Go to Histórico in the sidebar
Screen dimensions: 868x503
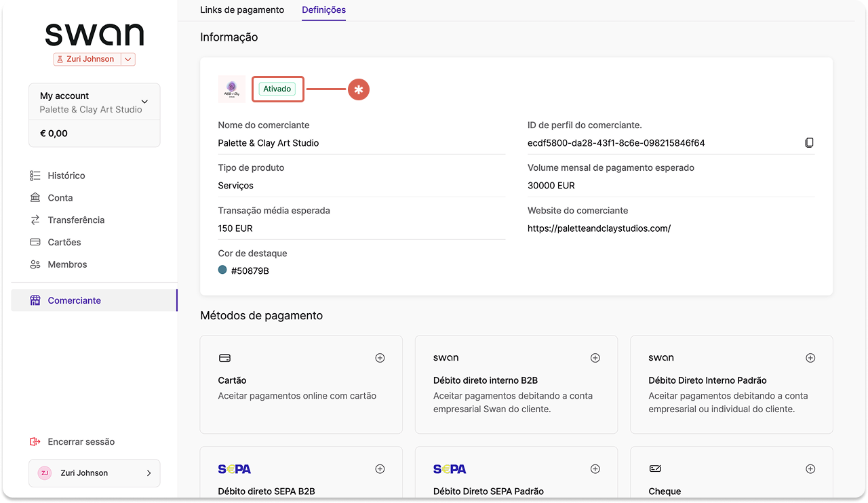point(66,176)
